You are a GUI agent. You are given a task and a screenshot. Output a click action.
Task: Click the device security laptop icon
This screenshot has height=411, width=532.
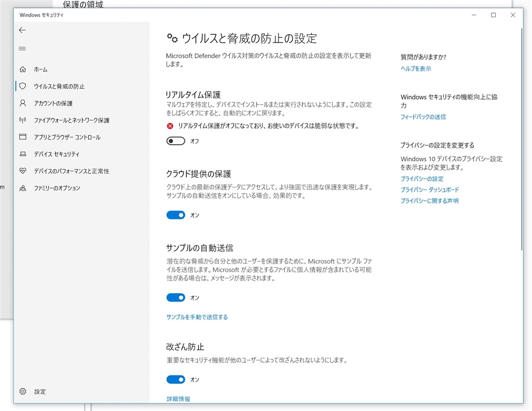[x=23, y=154]
